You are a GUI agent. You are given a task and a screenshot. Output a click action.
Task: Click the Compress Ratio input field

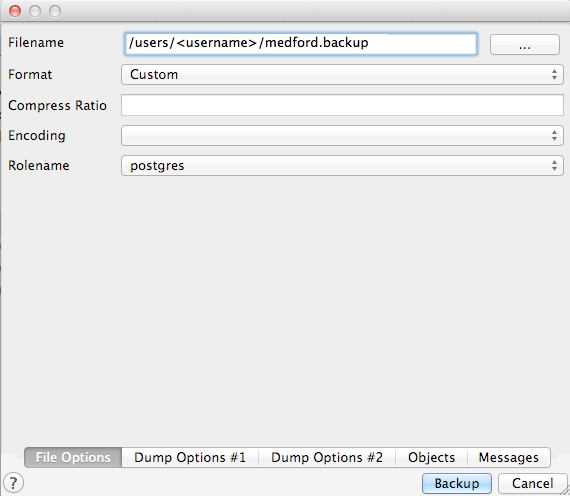(342, 105)
